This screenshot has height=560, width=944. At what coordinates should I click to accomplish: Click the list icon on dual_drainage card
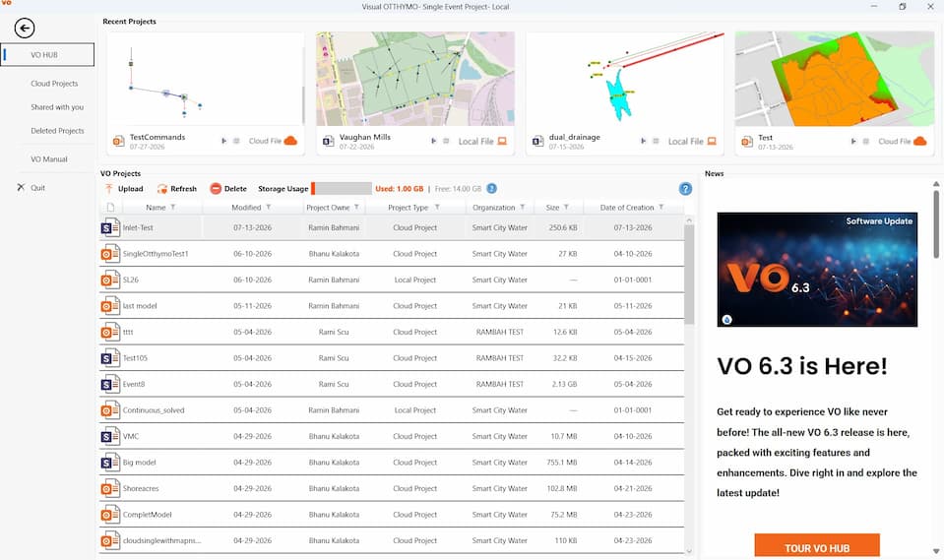pos(656,141)
